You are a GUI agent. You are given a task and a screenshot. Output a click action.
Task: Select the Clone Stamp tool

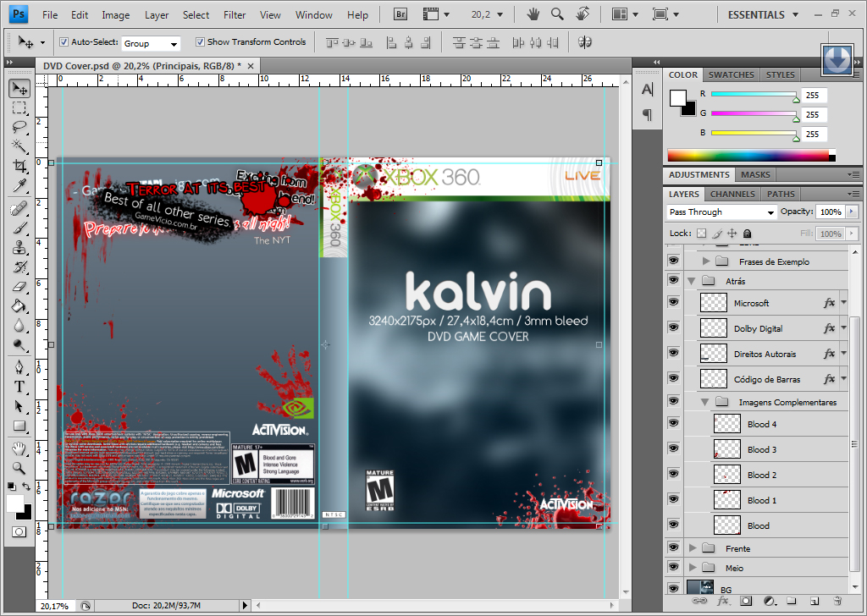click(19, 248)
